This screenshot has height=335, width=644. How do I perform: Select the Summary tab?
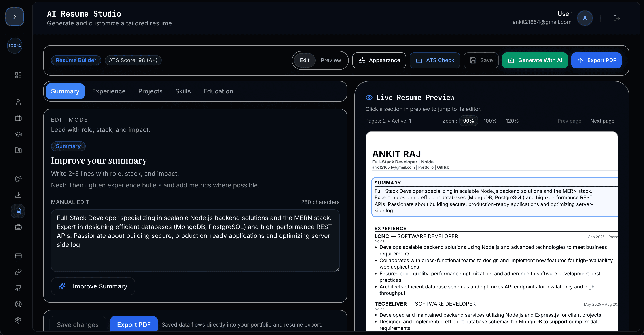click(65, 91)
